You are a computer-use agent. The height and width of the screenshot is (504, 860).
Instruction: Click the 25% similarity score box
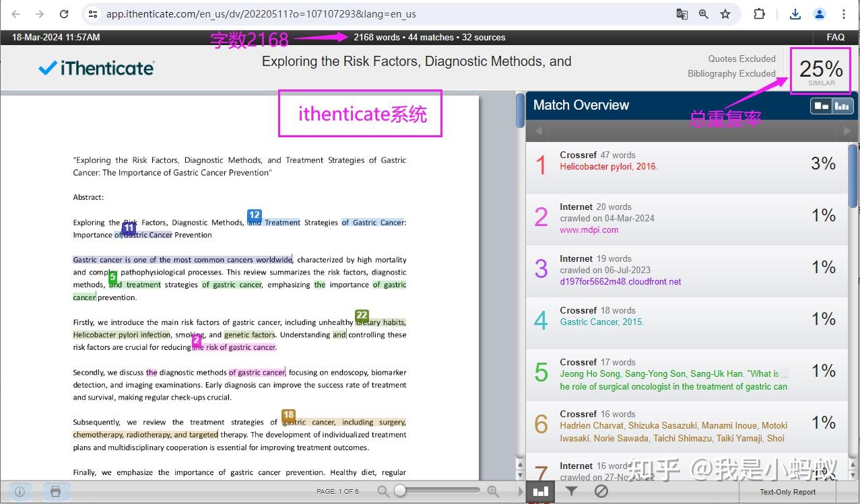821,71
